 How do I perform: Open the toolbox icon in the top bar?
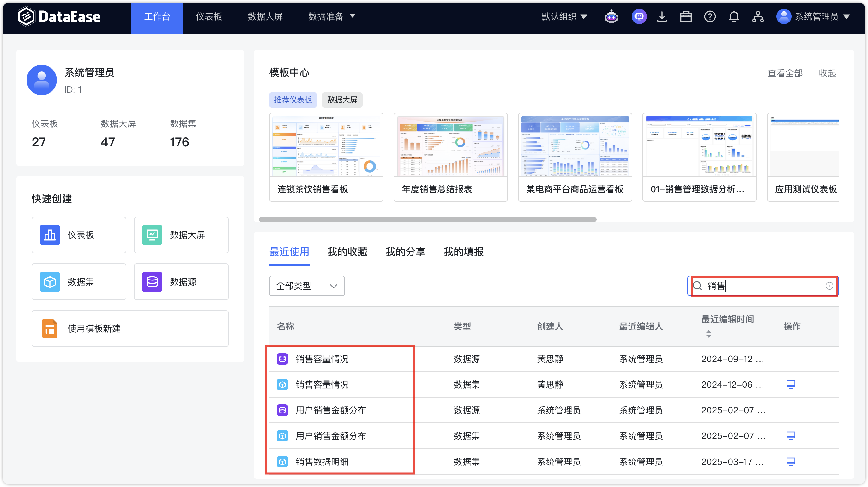pos(686,16)
